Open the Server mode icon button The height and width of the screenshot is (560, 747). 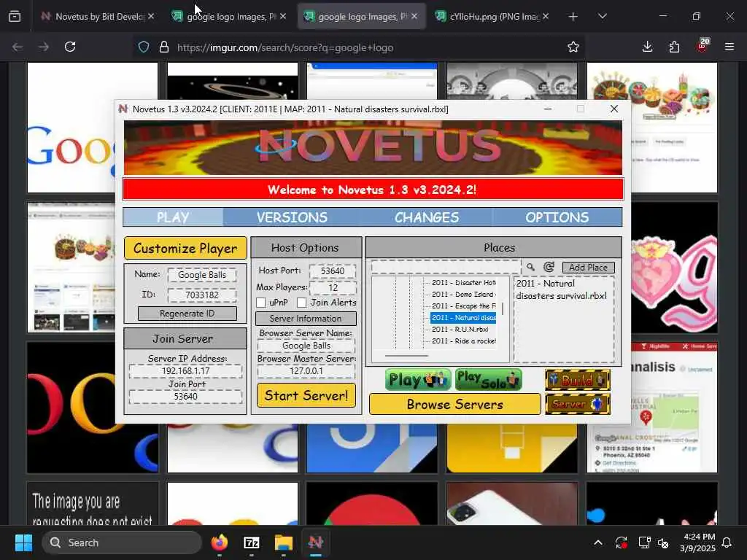(578, 404)
